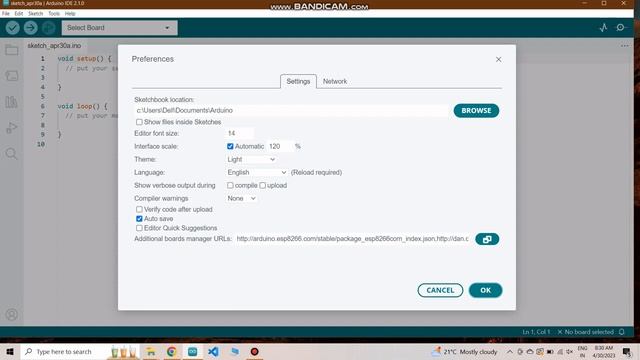This screenshot has width=640, height=360.
Task: Click the account profile icon in sidebar
Action: pos(11,315)
